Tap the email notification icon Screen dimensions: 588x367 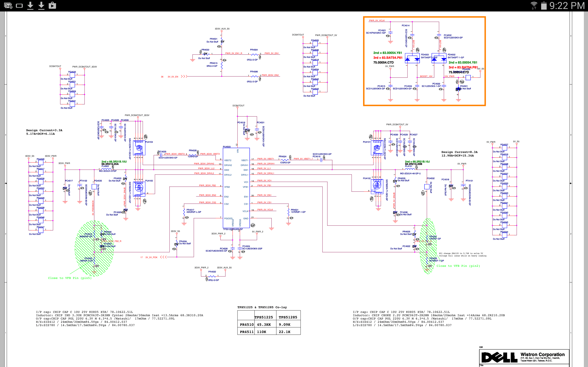click(8, 5)
